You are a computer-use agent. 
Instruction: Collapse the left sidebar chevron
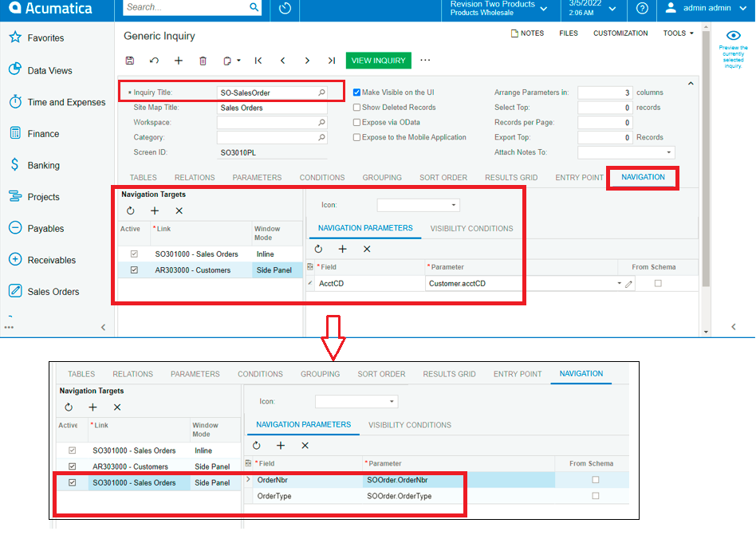coord(103,327)
